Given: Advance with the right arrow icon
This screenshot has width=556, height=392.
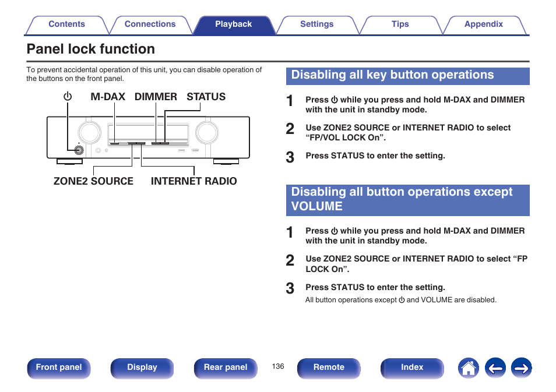Looking at the screenshot, I should tap(521, 368).
